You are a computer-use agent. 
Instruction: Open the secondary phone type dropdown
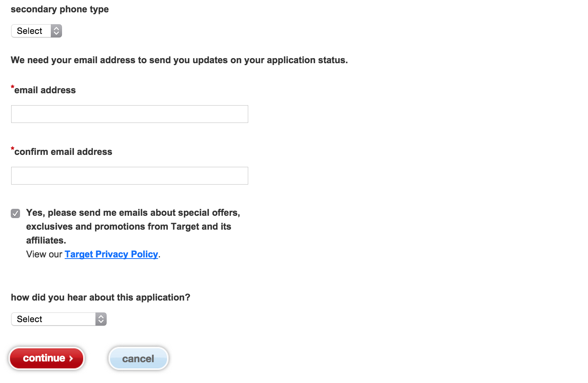pyautogui.click(x=37, y=31)
